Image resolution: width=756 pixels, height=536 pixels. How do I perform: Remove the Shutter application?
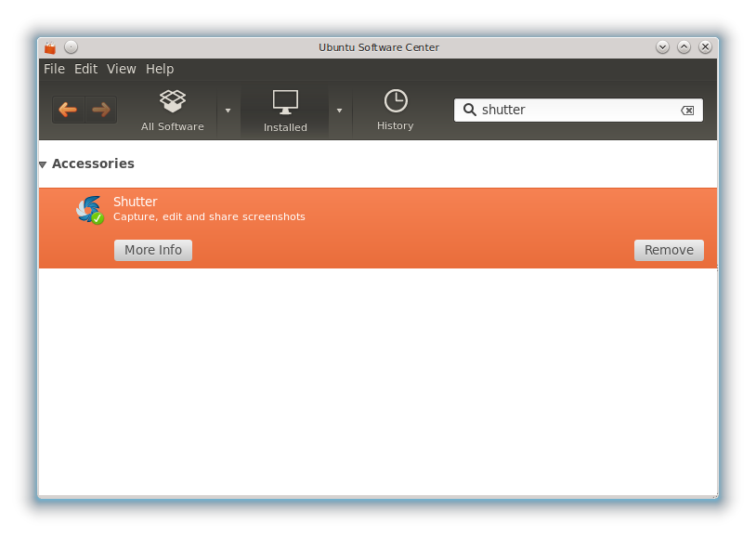[x=669, y=250]
